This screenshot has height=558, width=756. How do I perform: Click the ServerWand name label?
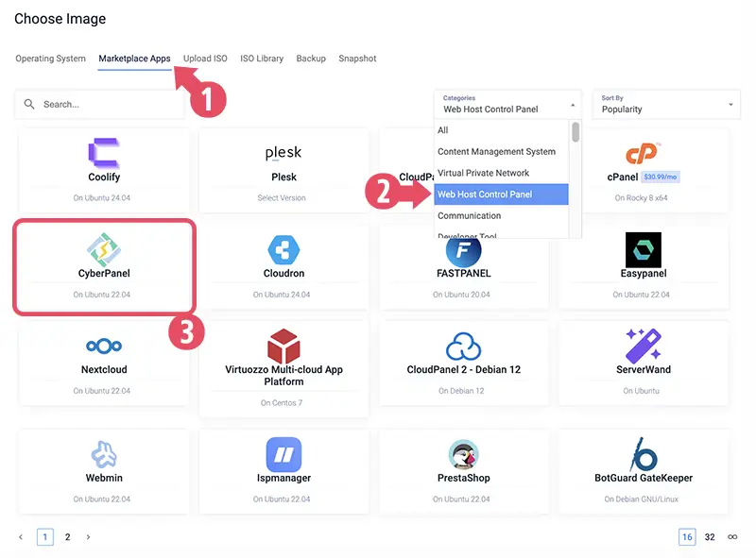click(x=644, y=369)
